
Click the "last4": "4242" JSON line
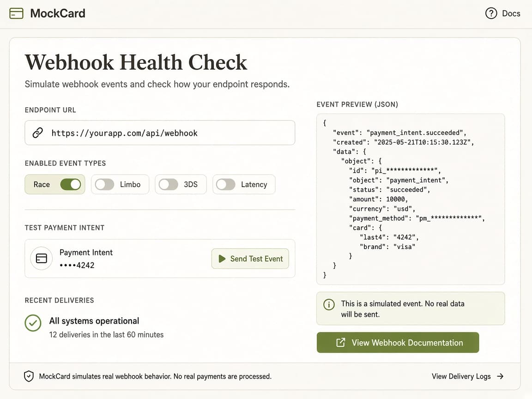(389, 237)
